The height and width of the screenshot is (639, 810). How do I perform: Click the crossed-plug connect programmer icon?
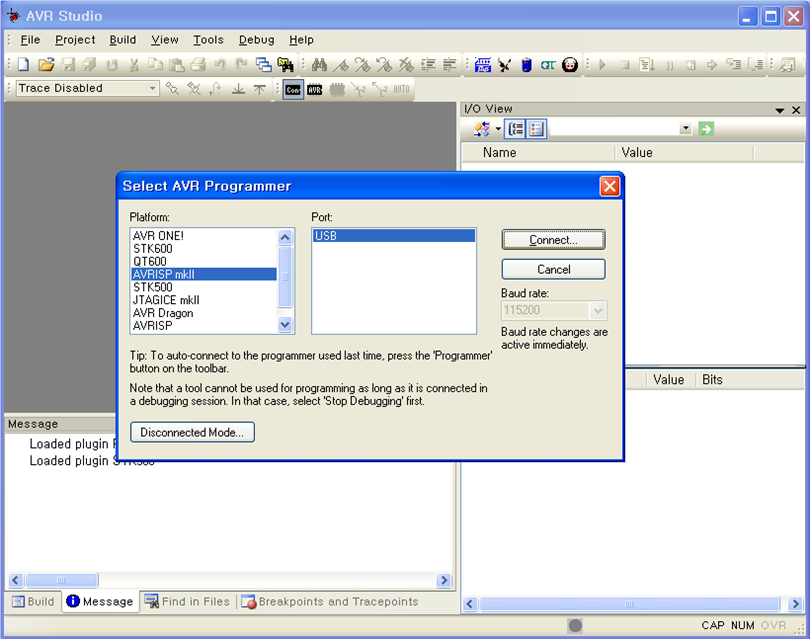[x=505, y=65]
